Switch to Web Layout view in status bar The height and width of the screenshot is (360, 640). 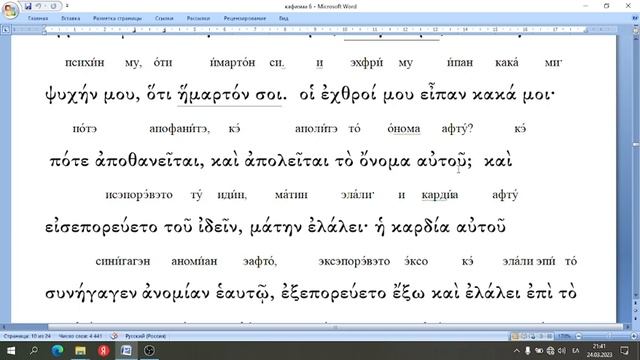pos(533,336)
